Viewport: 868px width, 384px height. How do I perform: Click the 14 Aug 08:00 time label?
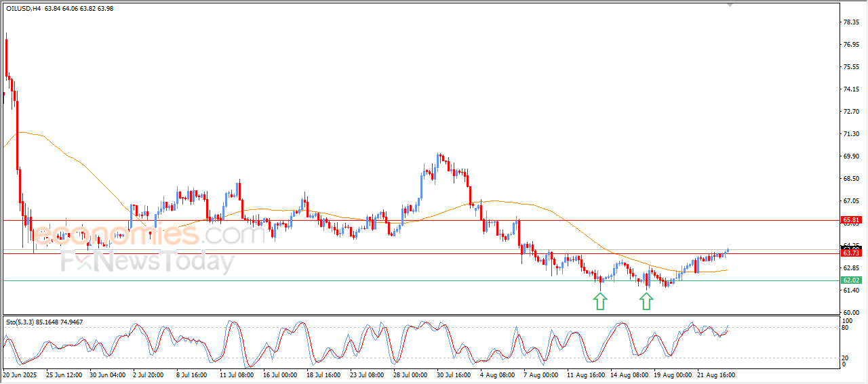tap(628, 375)
